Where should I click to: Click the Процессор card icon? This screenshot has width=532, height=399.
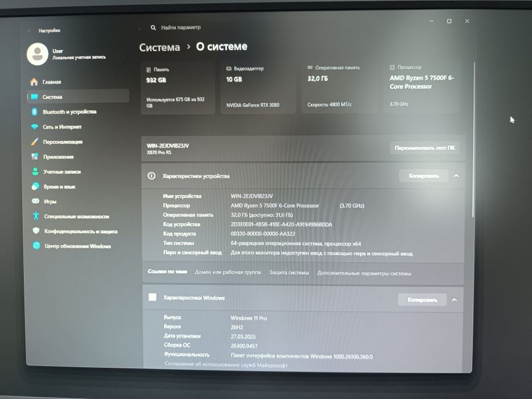point(392,67)
